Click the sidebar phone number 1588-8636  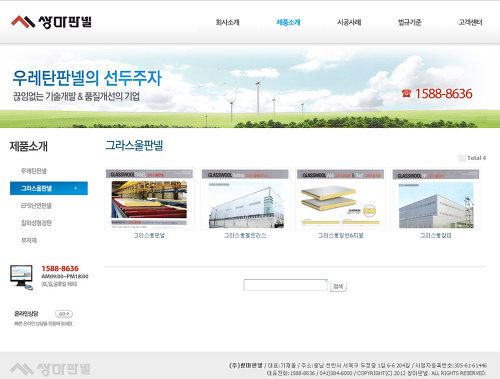tap(60, 268)
